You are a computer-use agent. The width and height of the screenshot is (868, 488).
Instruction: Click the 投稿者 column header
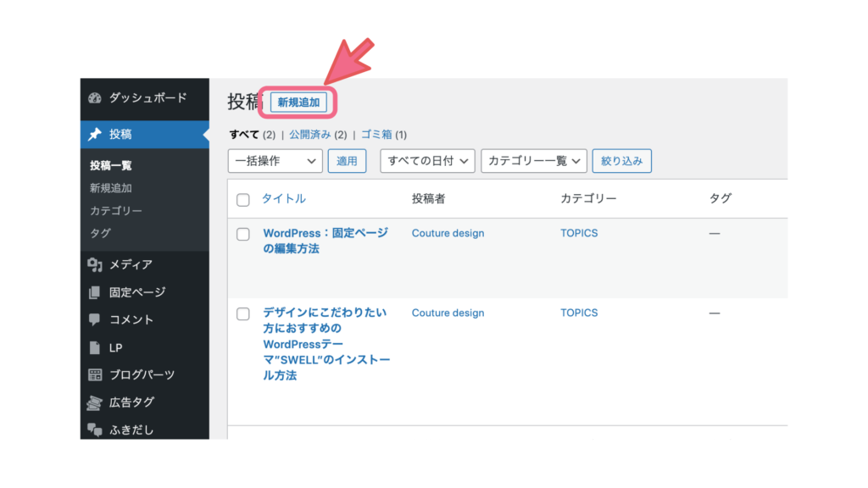(x=428, y=198)
